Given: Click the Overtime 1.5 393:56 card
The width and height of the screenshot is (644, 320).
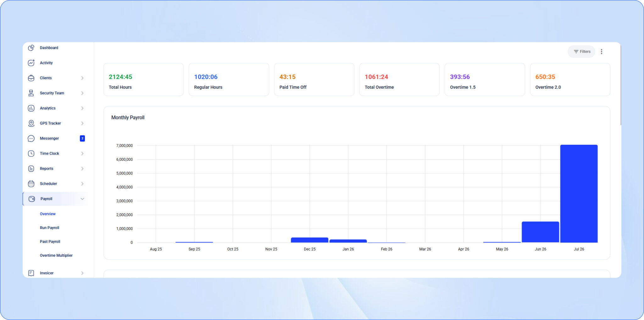Looking at the screenshot, I should coord(485,80).
